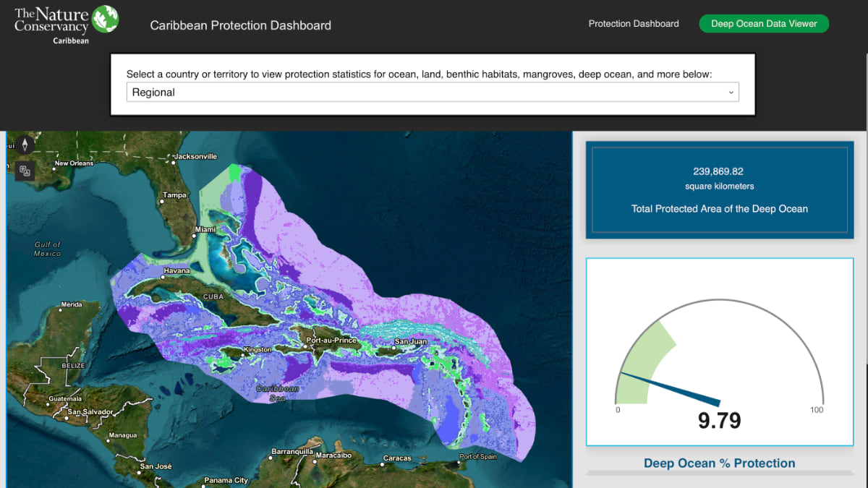The image size is (868, 488).
Task: Open the basemap switcher on the map
Action: 25,171
